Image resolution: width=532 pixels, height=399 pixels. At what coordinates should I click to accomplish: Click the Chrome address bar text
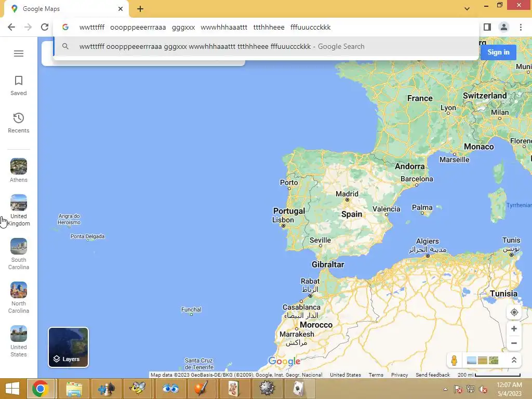click(205, 27)
